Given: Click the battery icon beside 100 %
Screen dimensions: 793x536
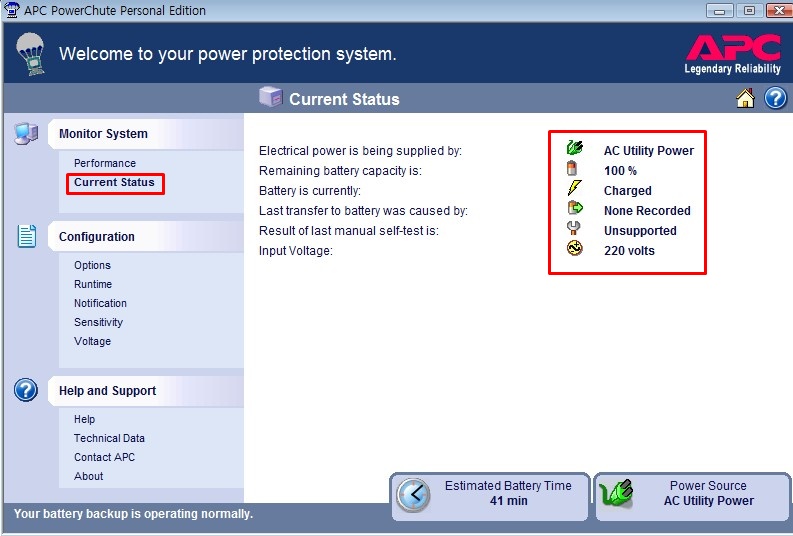Looking at the screenshot, I should (572, 168).
